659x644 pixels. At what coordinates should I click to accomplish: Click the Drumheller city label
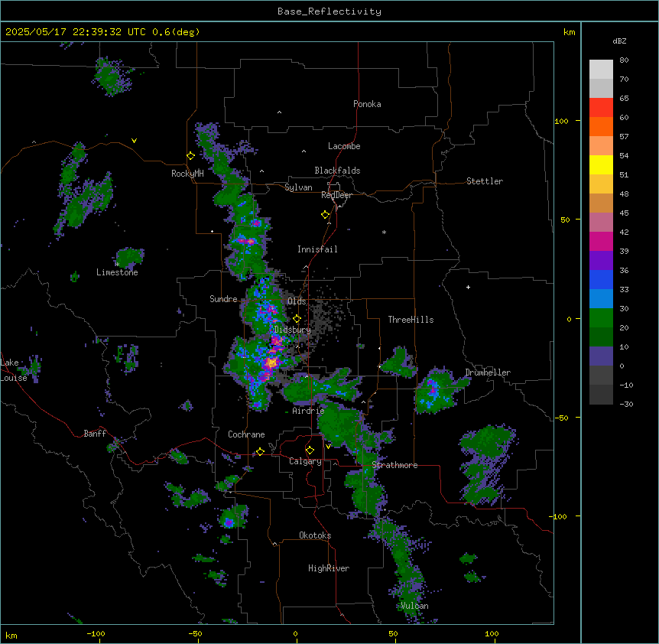488,372
